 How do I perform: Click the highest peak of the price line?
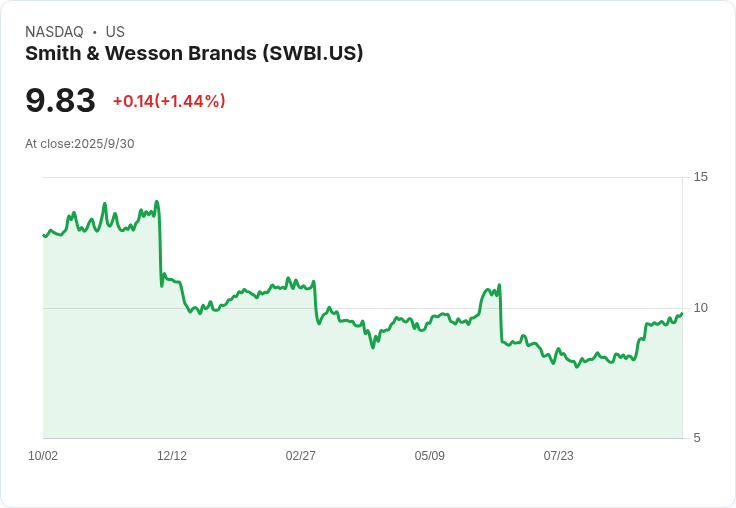point(157,202)
